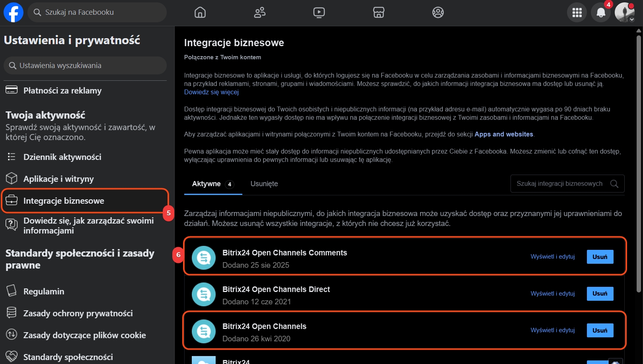
Task: Switch to the Aktywne tab
Action: (x=213, y=184)
